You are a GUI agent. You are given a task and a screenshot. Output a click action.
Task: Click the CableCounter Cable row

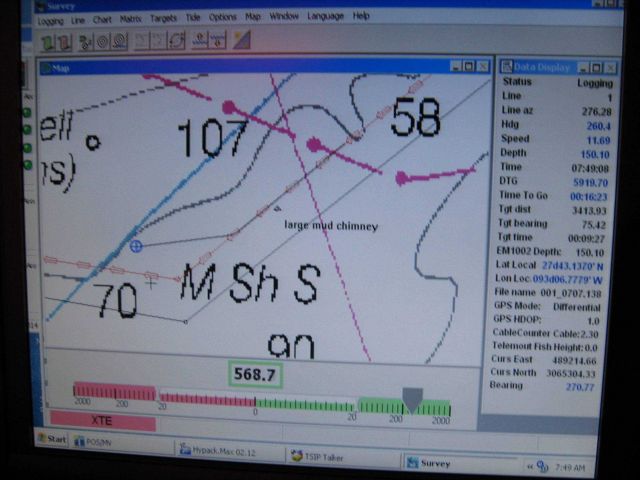pyautogui.click(x=546, y=333)
